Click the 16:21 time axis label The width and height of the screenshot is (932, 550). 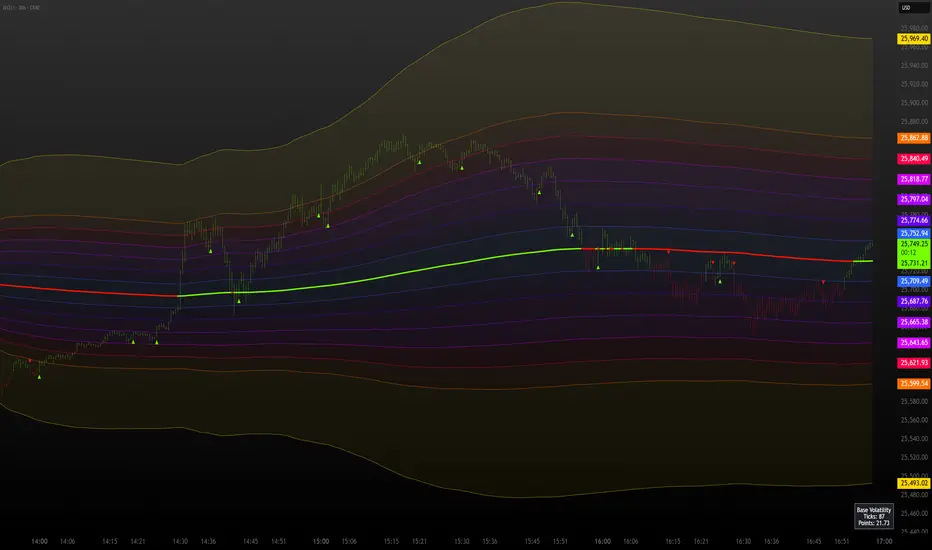pos(701,542)
